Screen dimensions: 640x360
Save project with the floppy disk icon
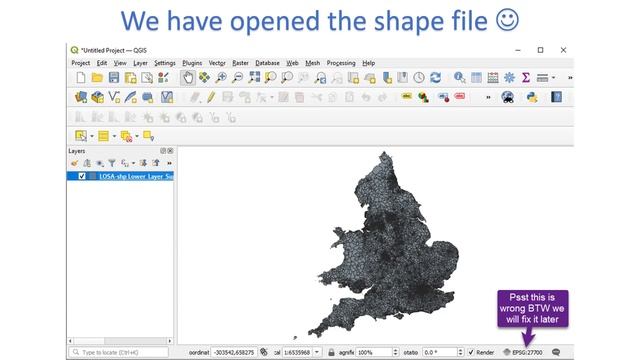tap(114, 78)
